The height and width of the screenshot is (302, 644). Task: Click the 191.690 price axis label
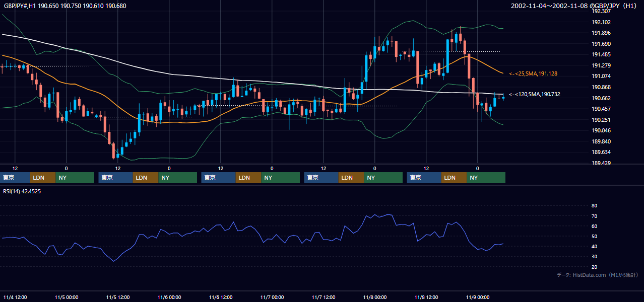[602, 44]
